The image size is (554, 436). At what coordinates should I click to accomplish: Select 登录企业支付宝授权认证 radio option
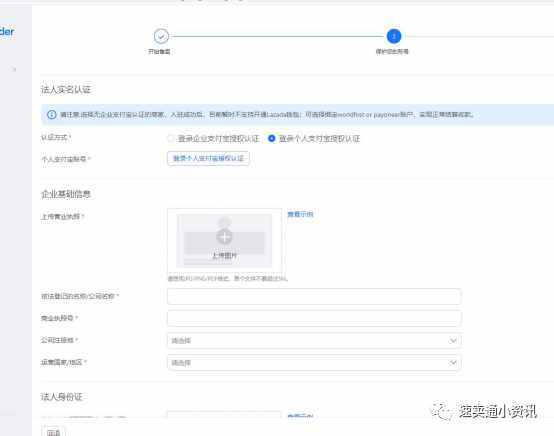[170, 139]
